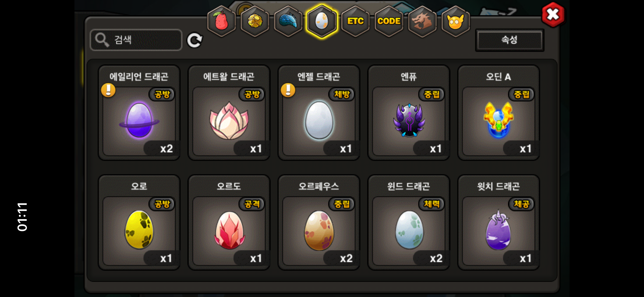Image resolution: width=644 pixels, height=297 pixels.
Task: Select the 엔퓨 dark spiked egg
Action: 409,113
